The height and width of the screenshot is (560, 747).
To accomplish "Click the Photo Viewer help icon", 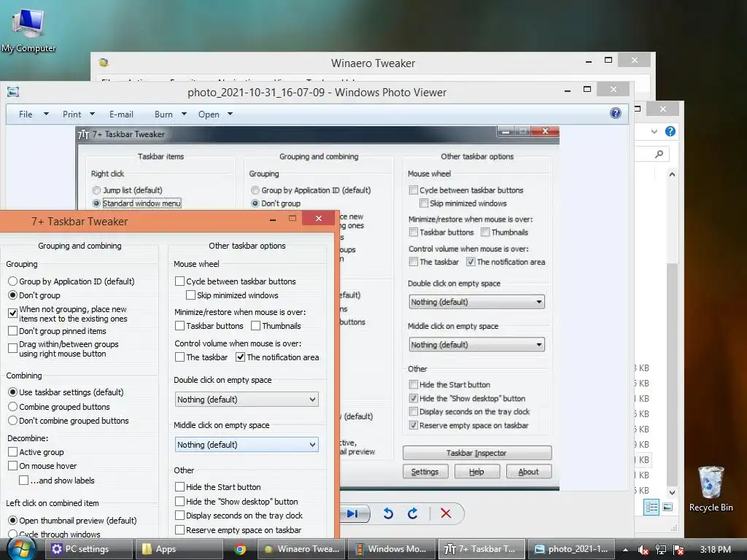I will click(616, 113).
